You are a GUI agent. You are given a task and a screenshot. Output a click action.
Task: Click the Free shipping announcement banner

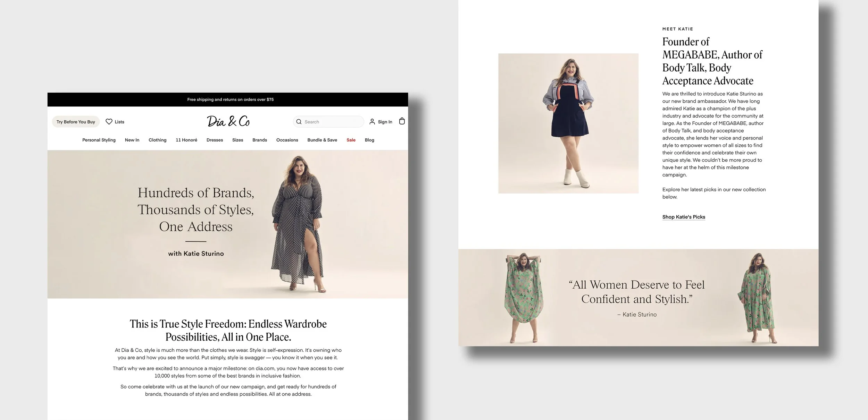pos(228,100)
